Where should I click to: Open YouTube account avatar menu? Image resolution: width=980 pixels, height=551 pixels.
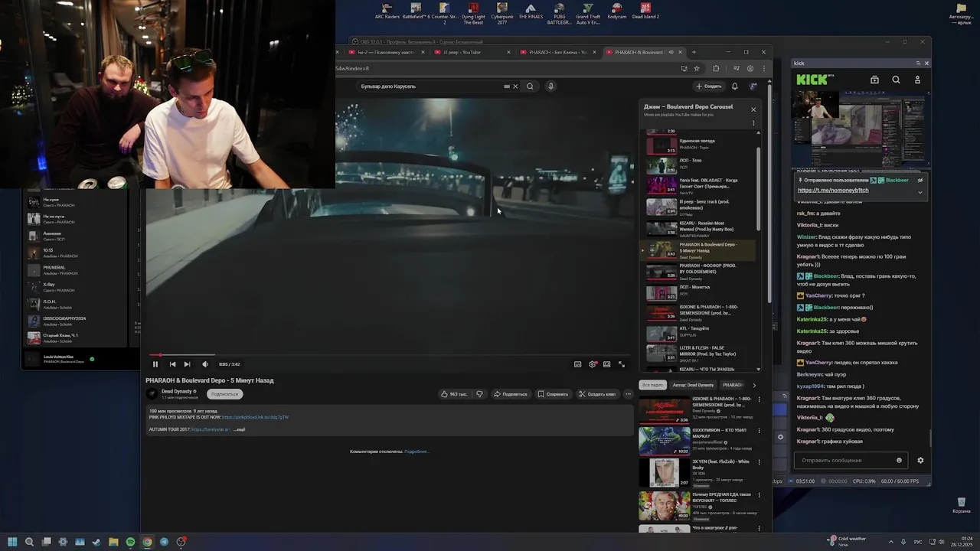pos(753,86)
